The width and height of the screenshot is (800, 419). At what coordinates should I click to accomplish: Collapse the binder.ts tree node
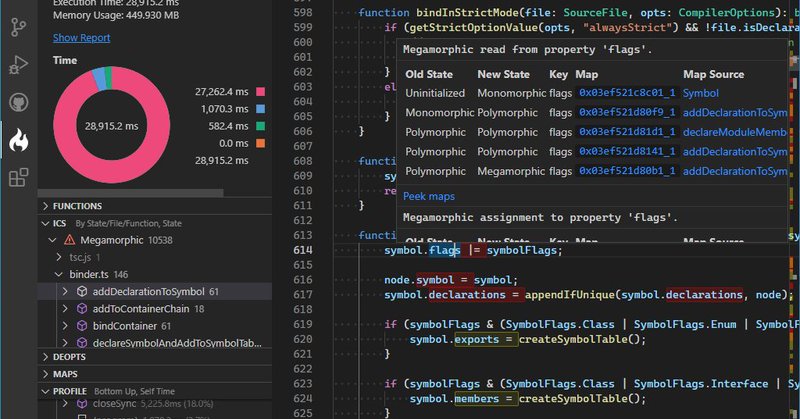pos(59,274)
